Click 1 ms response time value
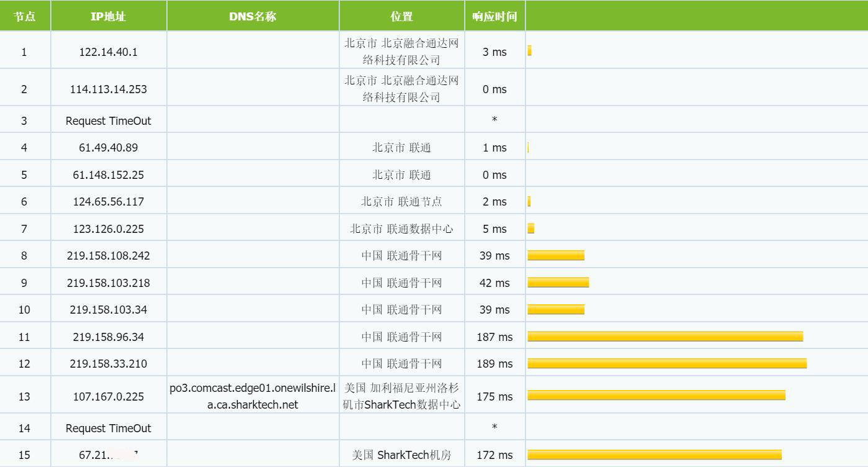Viewport: 868px width, 467px height. click(494, 148)
